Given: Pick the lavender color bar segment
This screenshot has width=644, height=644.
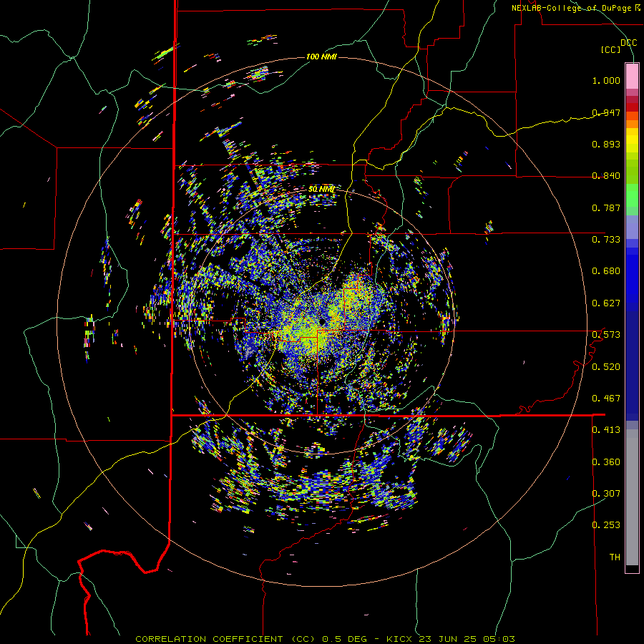Looking at the screenshot, I should pos(632,227).
